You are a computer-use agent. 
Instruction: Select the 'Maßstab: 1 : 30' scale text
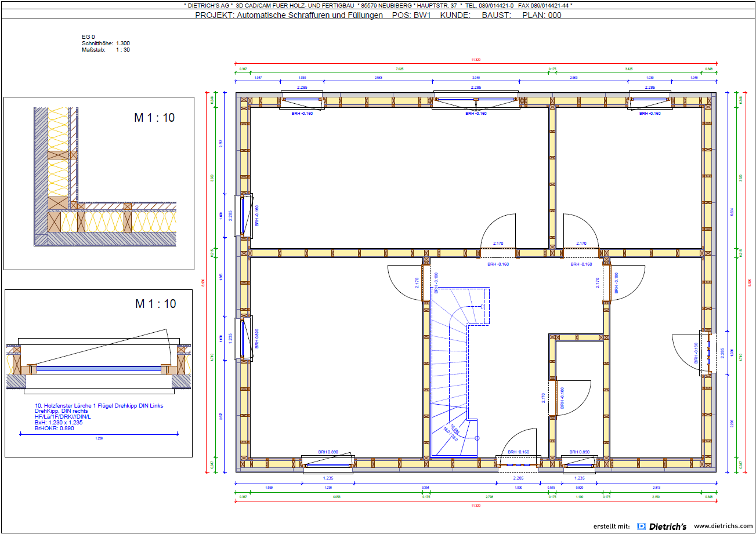[x=106, y=50]
